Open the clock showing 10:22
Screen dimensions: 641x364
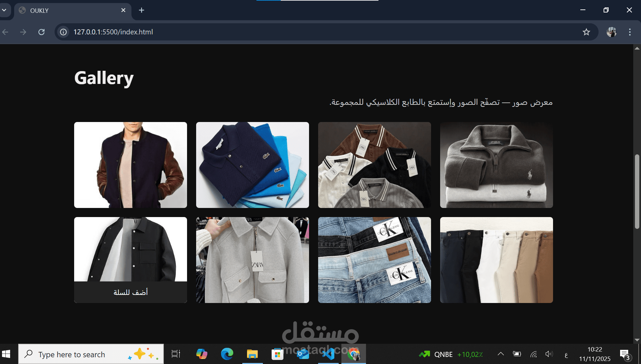pyautogui.click(x=595, y=354)
